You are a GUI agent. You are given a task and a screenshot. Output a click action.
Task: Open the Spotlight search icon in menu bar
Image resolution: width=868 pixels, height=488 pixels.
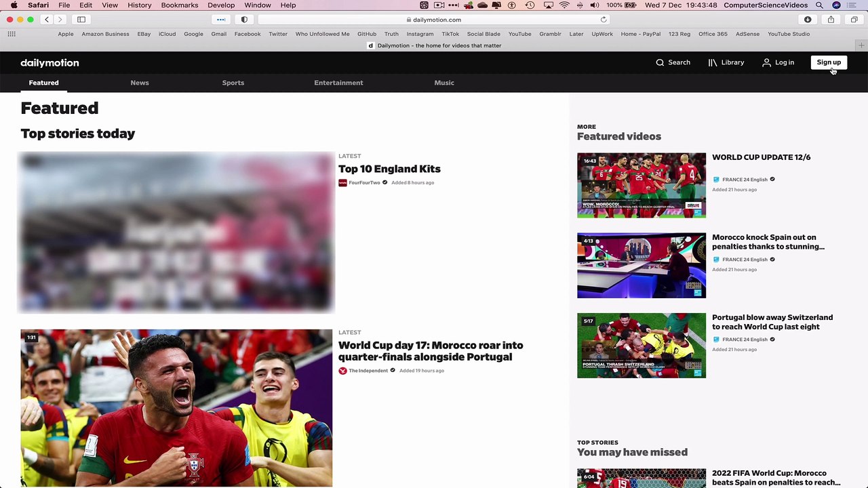coord(819,5)
